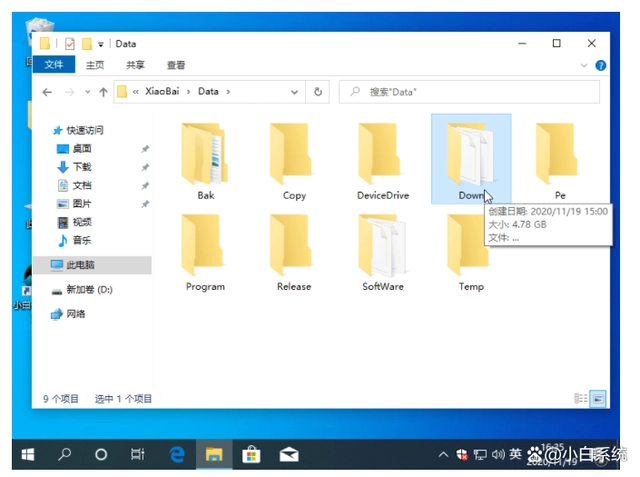This screenshot has width=640, height=477.
Task: Open the Mail app from the taskbar
Action: point(289,454)
